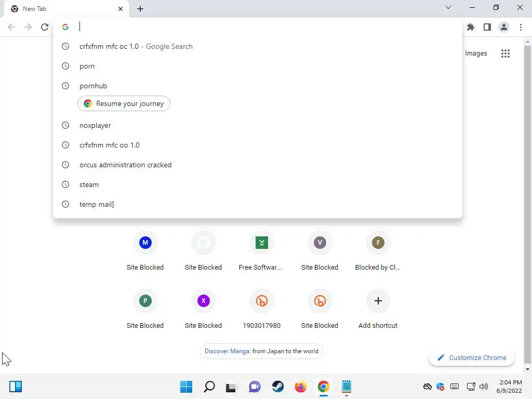Open the volume speaker tray icon
The height and width of the screenshot is (399, 532).
click(x=484, y=387)
